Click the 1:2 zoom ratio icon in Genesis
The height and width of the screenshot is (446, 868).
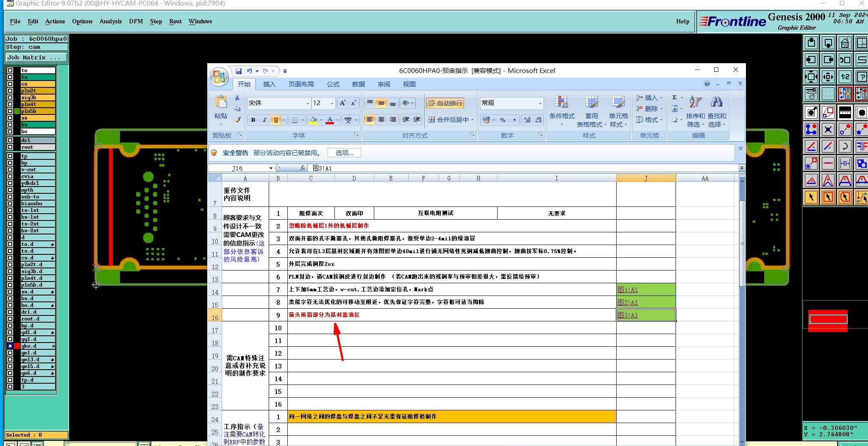[x=845, y=77]
